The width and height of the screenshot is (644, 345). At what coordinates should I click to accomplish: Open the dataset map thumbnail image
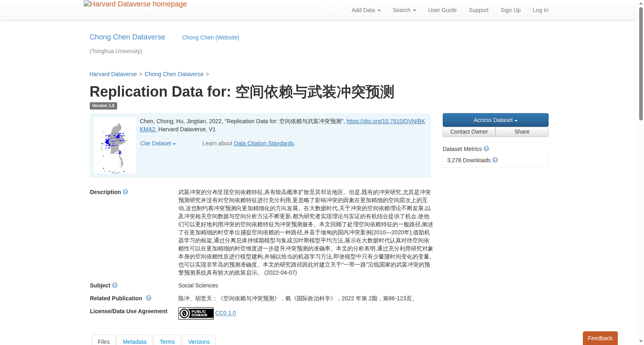pyautogui.click(x=115, y=145)
